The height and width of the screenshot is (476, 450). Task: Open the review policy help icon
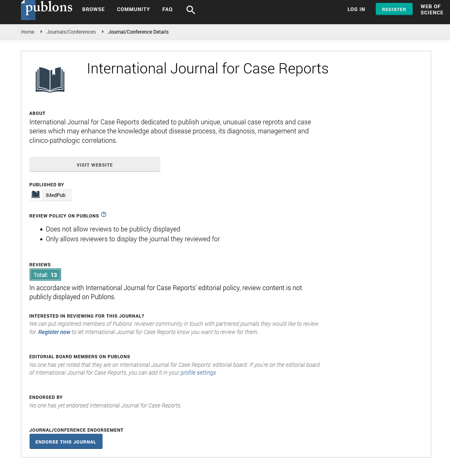[x=104, y=215]
